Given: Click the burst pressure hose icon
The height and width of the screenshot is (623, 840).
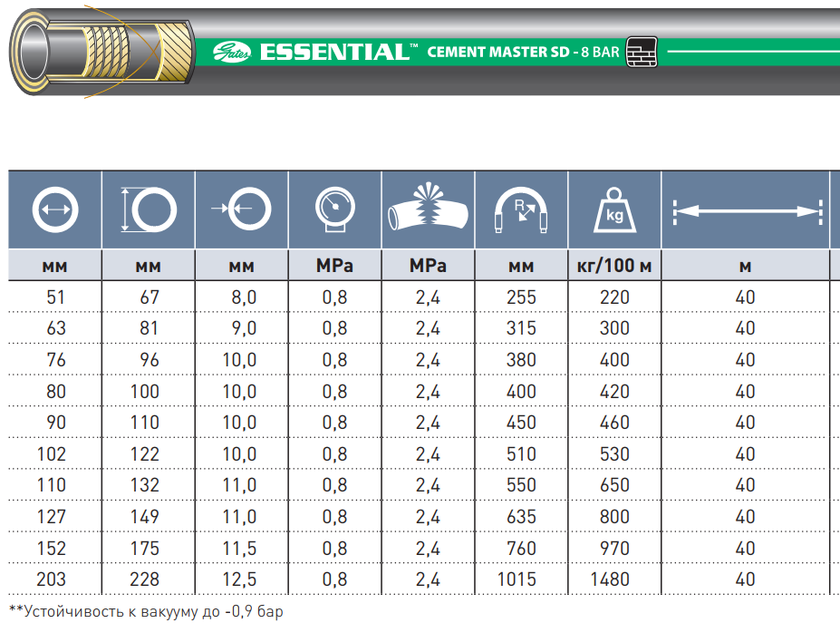Looking at the screenshot, I should point(428,207).
